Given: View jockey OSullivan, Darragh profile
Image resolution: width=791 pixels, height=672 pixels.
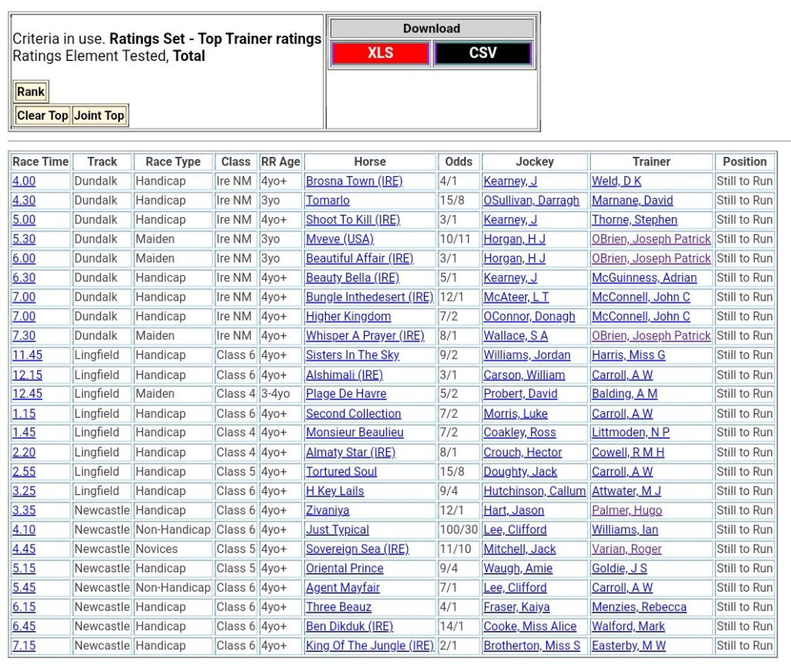Looking at the screenshot, I should pos(531,201).
